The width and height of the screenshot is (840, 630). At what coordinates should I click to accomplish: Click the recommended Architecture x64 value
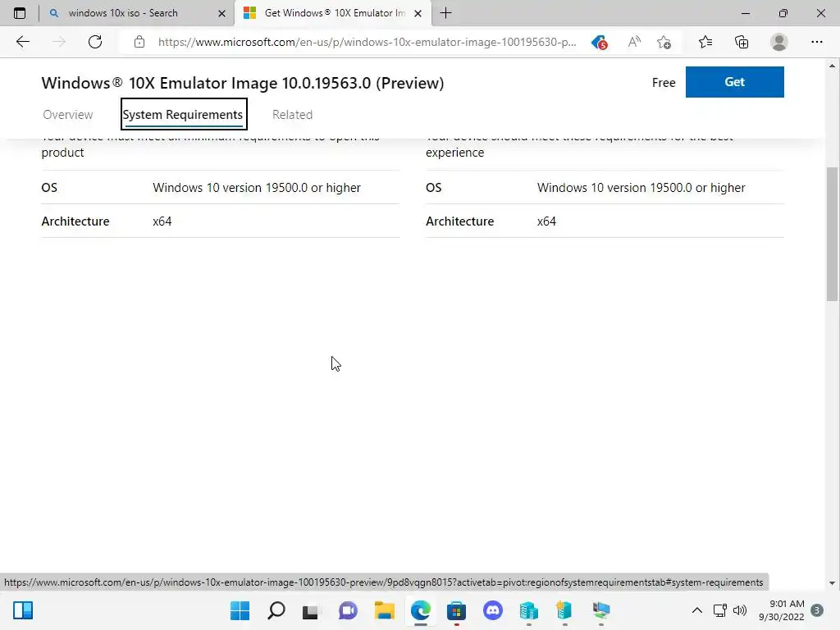546,221
